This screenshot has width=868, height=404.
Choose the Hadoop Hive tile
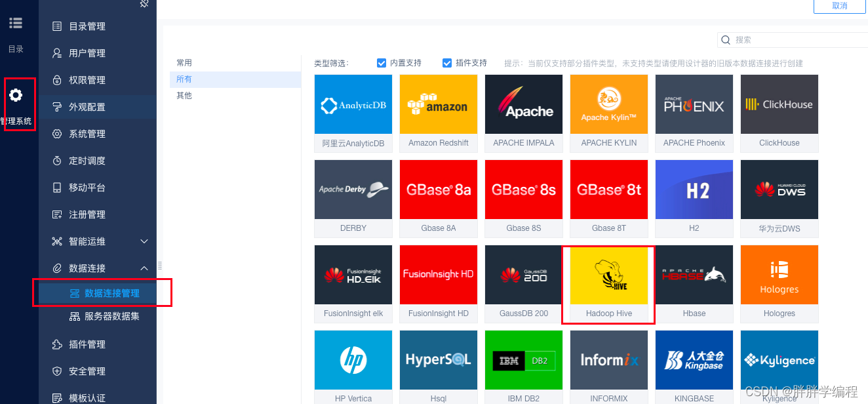[x=609, y=284]
